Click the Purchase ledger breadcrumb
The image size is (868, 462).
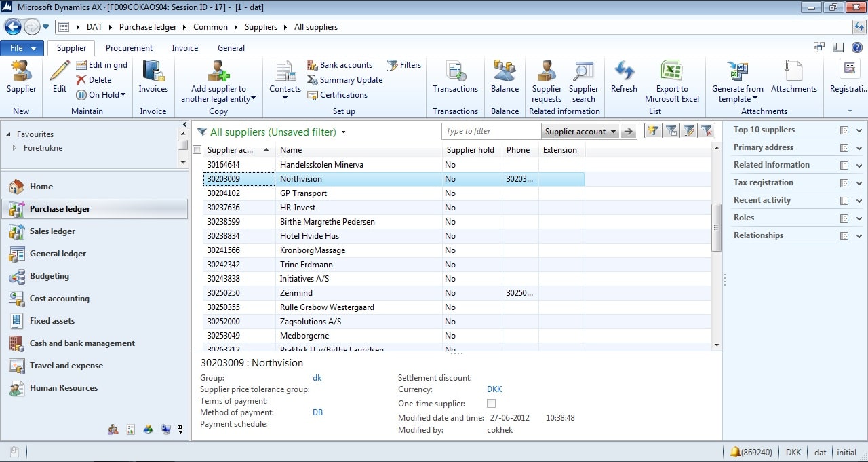click(x=148, y=27)
